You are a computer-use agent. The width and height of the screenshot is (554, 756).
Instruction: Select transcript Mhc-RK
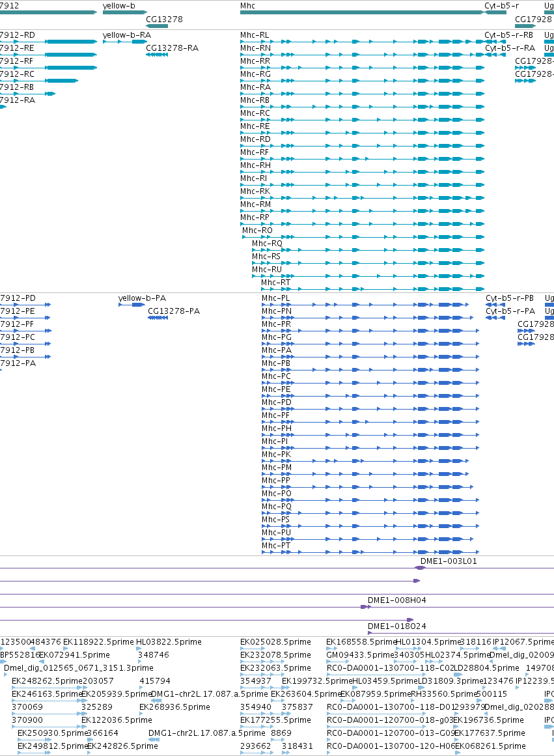255,191
